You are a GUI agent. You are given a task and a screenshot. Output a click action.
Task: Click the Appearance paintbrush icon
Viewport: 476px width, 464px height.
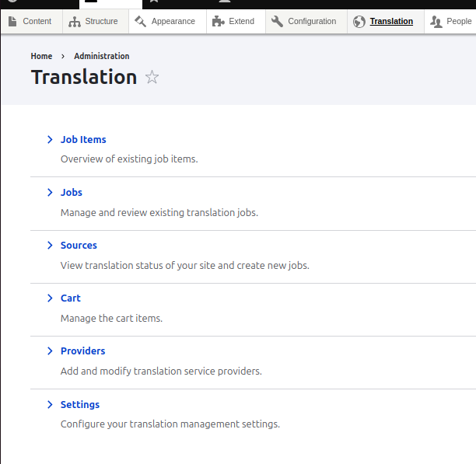[140, 21]
